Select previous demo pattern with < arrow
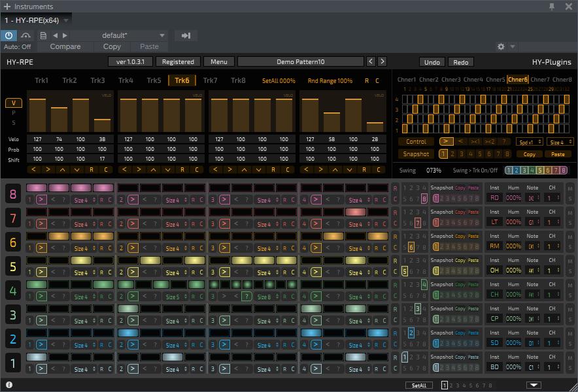This screenshot has height=392, width=578. pyautogui.click(x=371, y=61)
